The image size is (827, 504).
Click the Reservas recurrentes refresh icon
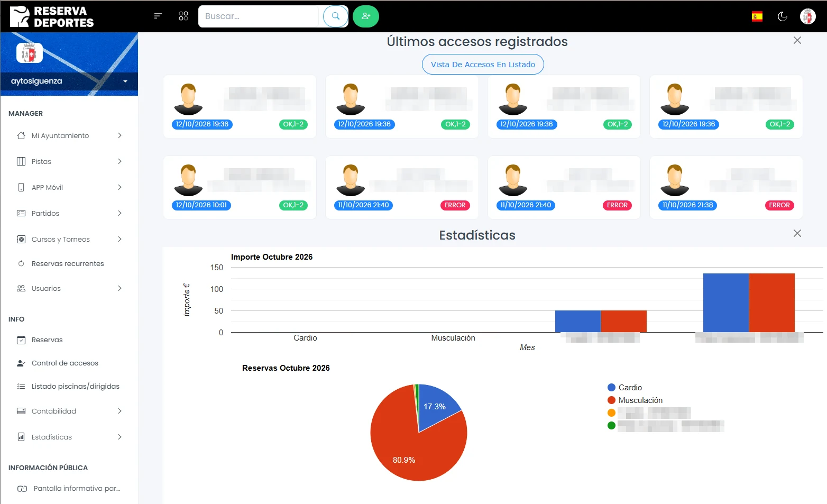(21, 263)
